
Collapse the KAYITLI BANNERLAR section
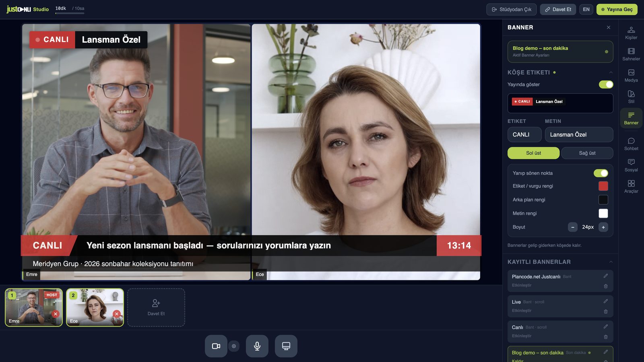point(611,262)
